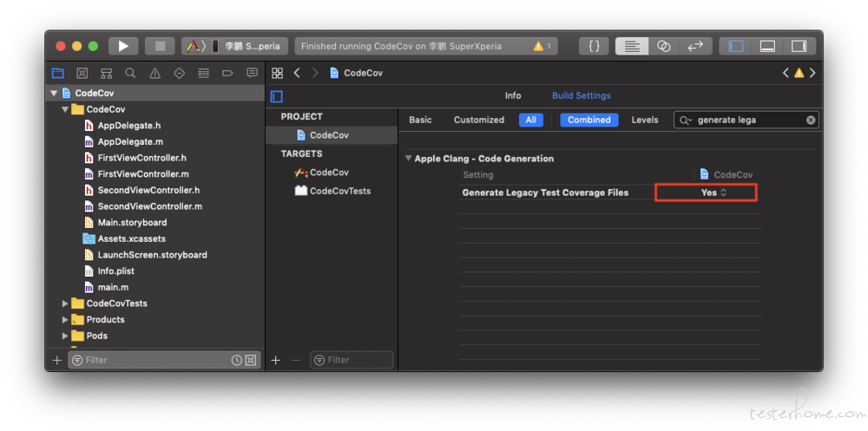Switch to the assistant editor
Image resolution: width=868 pixels, height=431 pixels.
pyautogui.click(x=664, y=47)
